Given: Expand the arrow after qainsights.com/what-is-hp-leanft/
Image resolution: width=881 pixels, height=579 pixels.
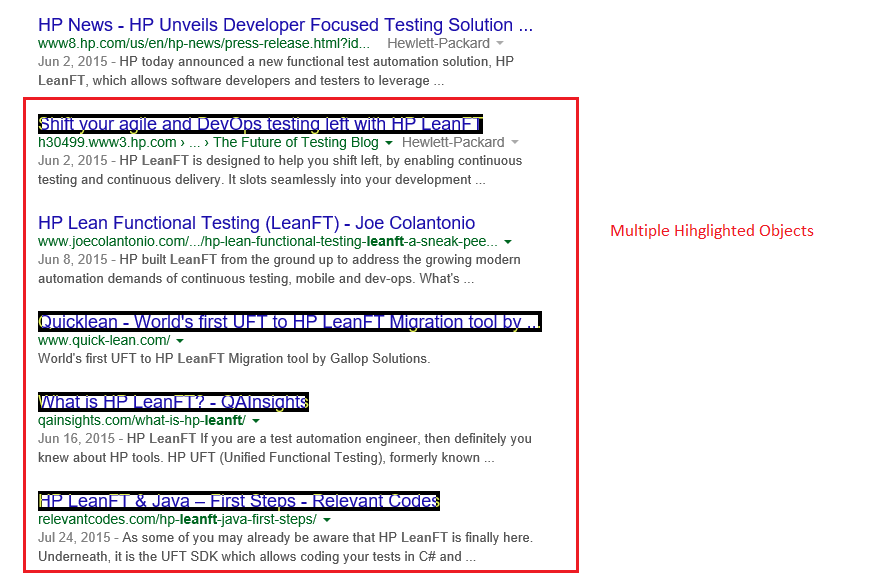Looking at the screenshot, I should point(256,421).
